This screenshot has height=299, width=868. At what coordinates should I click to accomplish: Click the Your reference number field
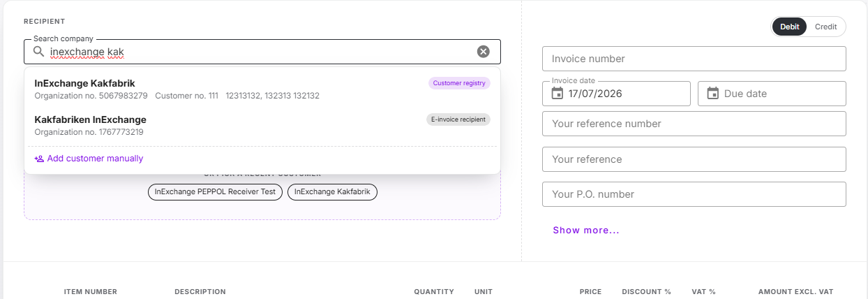click(x=694, y=124)
